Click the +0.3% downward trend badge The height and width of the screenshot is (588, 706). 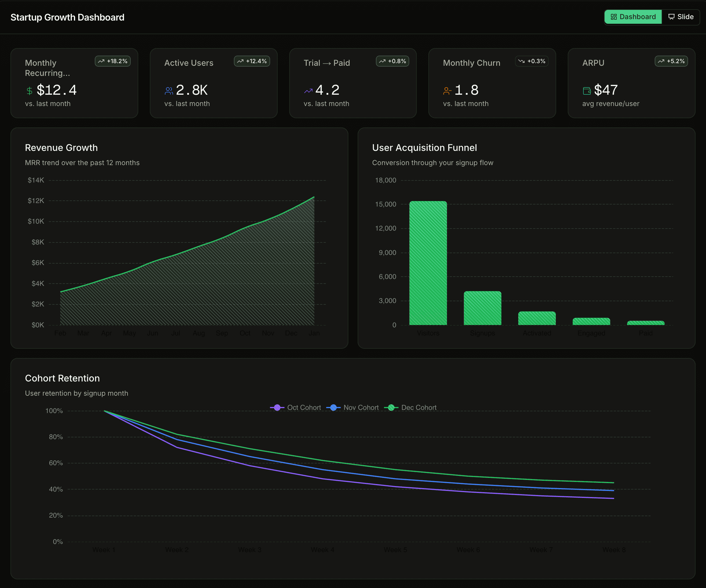(532, 61)
